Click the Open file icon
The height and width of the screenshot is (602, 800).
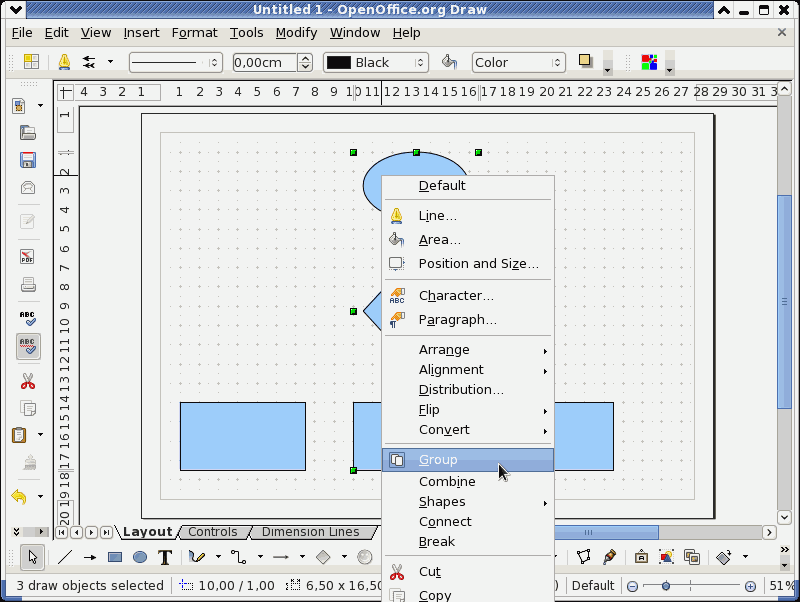click(28, 133)
